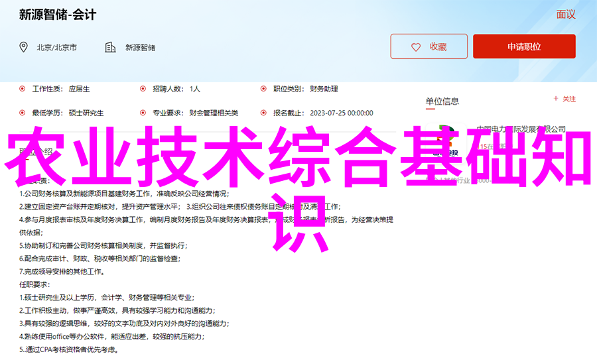The height and width of the screenshot is (364, 597).
Task: Click the heart icon in the 收藏 button
Action: (416, 47)
